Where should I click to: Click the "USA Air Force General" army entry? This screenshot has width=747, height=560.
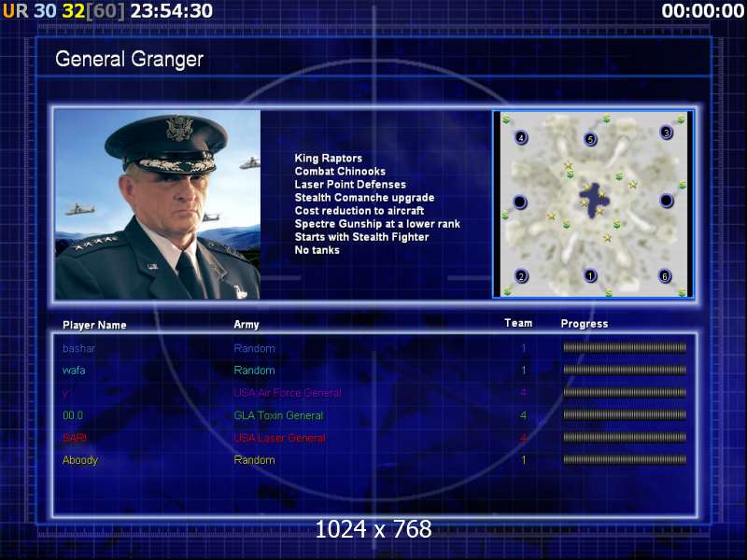(288, 393)
